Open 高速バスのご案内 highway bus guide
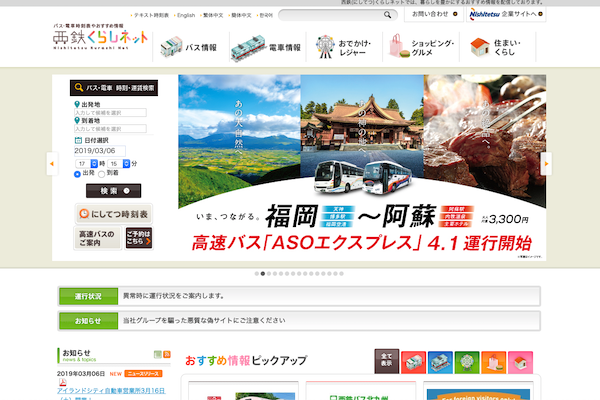The height and width of the screenshot is (400, 600). 97,238
